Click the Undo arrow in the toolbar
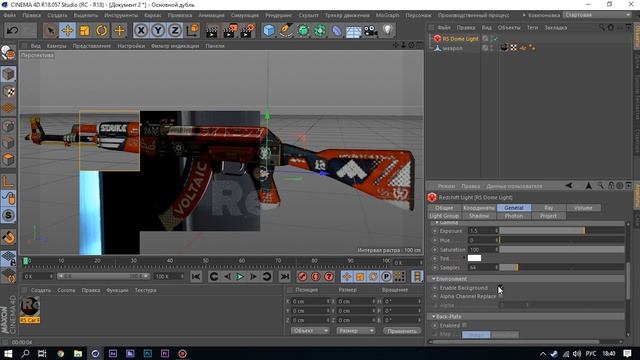Image resolution: width=640 pixels, height=360 pixels. (13, 30)
